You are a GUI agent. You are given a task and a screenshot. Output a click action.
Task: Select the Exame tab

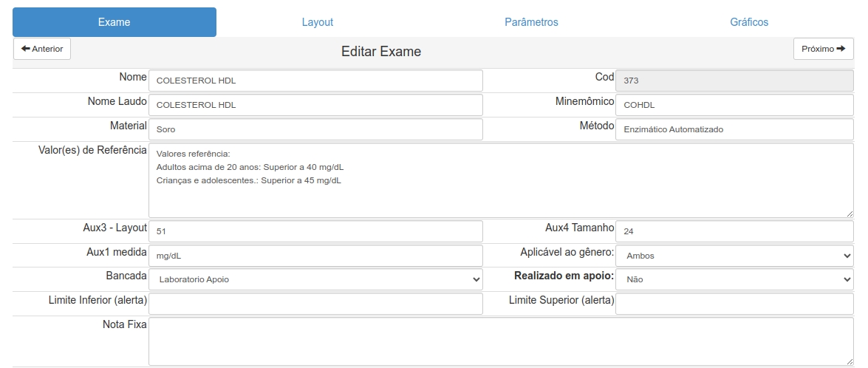click(x=115, y=22)
